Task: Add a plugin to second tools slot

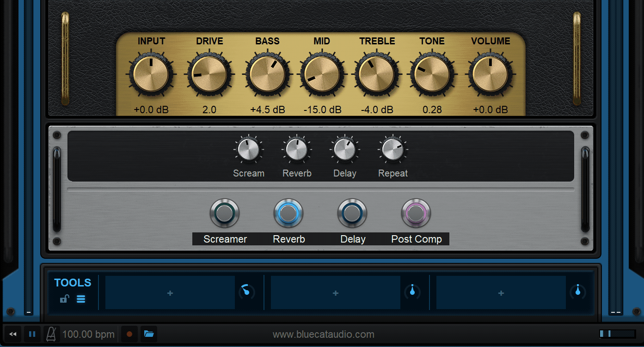Action: coord(336,292)
